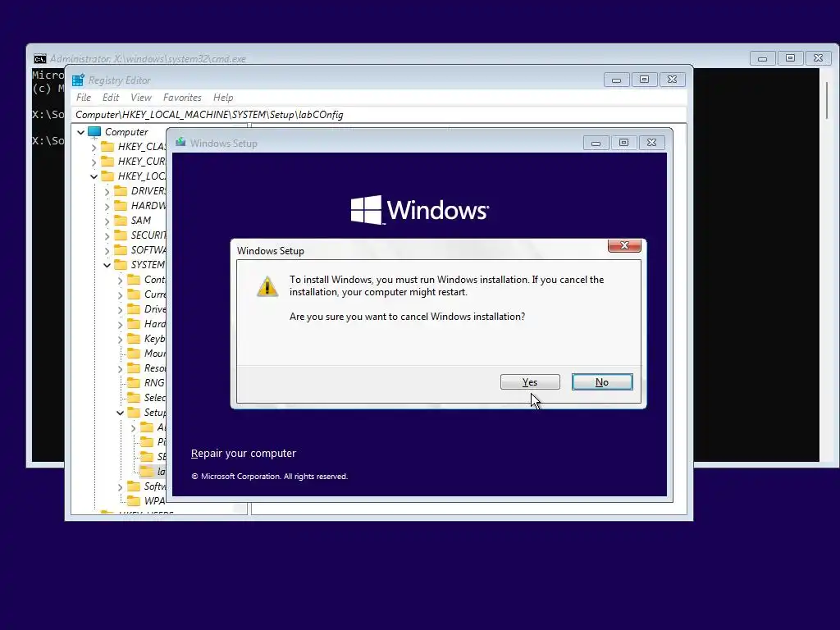This screenshot has height=630, width=840.
Task: Click the 'WPA' key label in tree
Action: coord(155,501)
